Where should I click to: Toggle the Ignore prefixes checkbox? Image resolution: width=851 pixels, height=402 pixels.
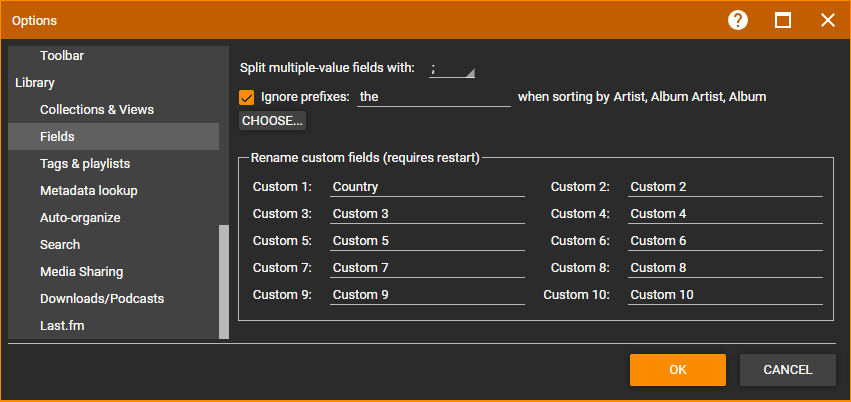[x=247, y=97]
